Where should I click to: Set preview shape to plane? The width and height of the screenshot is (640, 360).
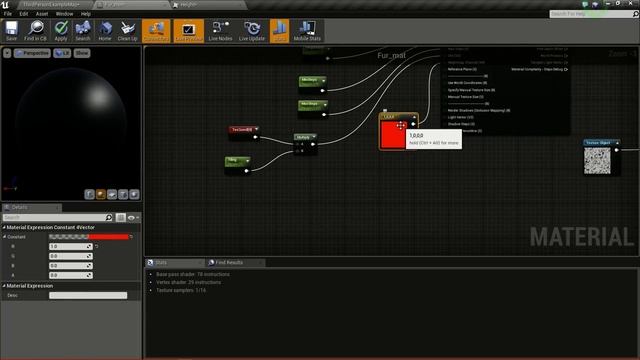pos(112,194)
